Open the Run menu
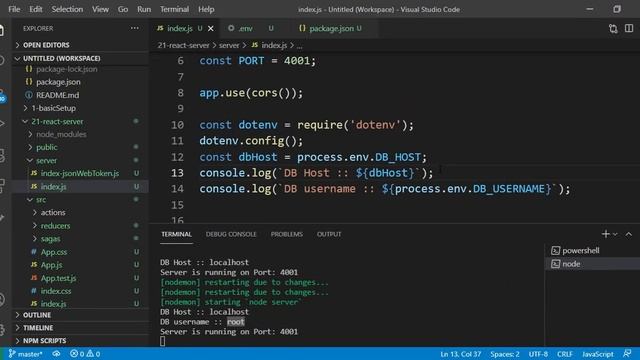The height and width of the screenshot is (360, 640). point(144,9)
